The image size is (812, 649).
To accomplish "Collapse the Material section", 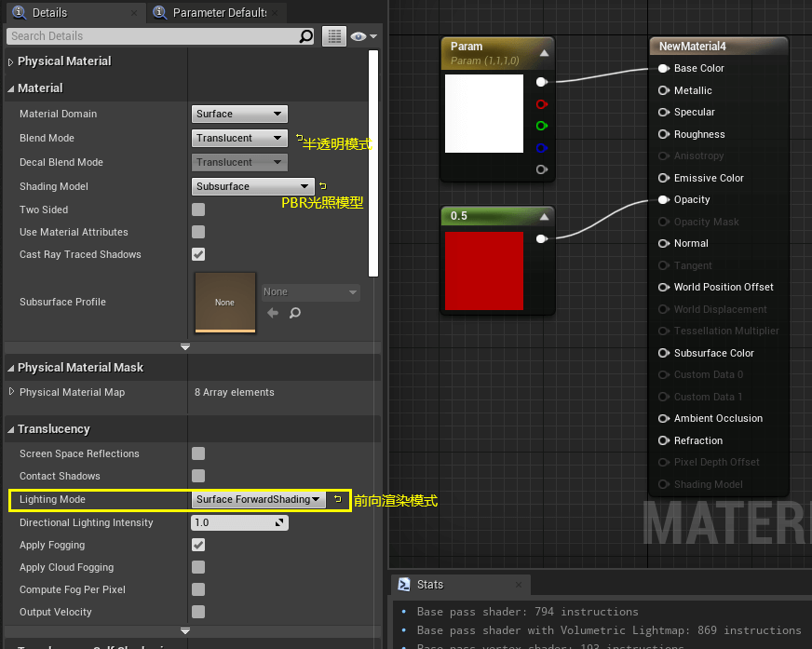I will (x=11, y=88).
